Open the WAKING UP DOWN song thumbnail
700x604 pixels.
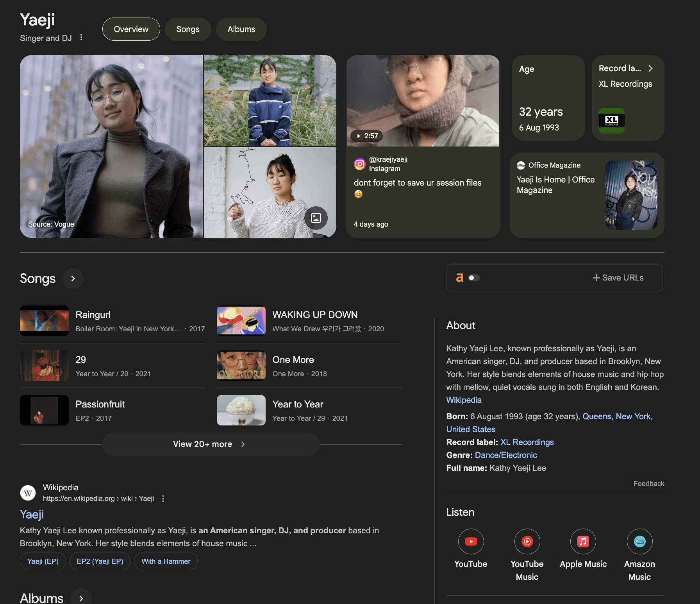(x=241, y=321)
